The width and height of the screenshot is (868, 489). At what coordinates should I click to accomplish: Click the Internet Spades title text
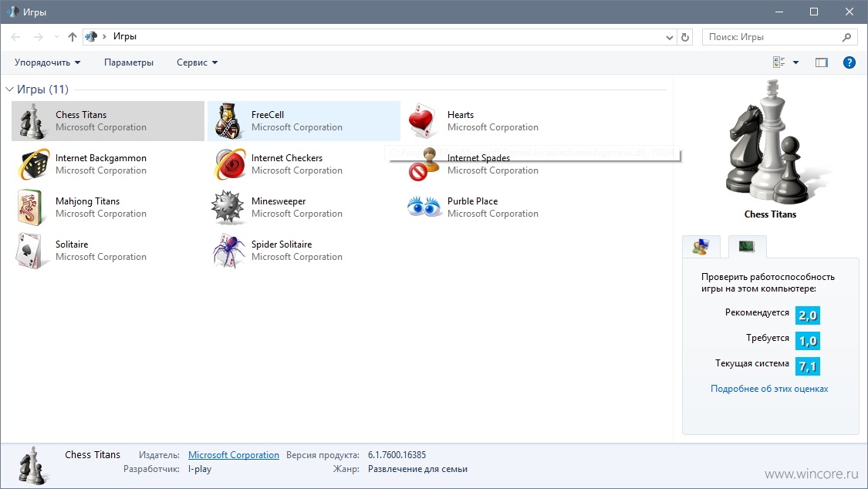(x=479, y=157)
